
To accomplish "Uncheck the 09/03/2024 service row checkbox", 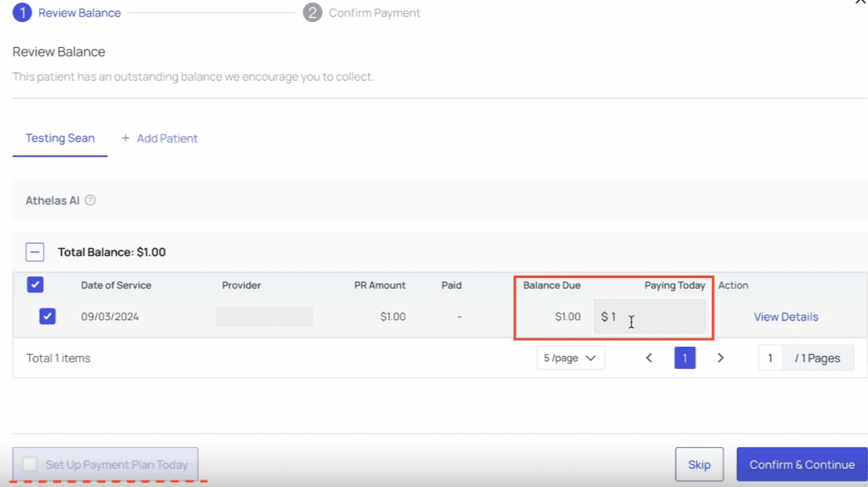I will 48,316.
